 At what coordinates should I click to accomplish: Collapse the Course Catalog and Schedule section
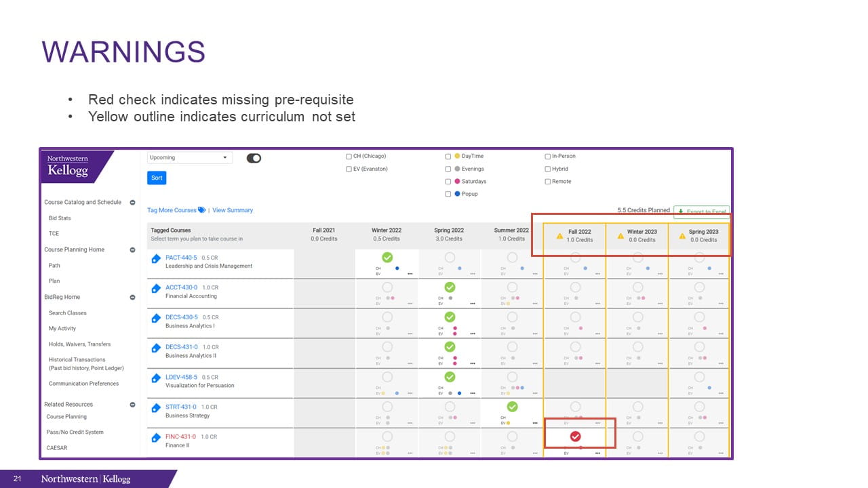click(x=132, y=202)
